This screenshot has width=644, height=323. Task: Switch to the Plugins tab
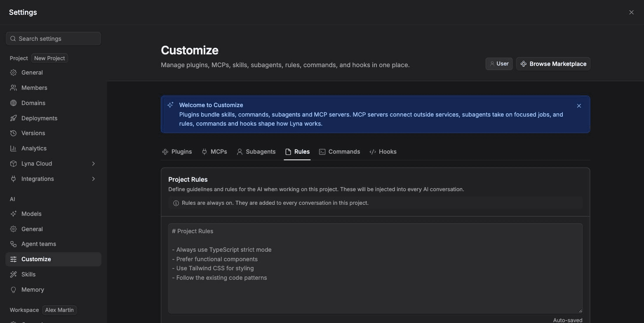click(177, 152)
